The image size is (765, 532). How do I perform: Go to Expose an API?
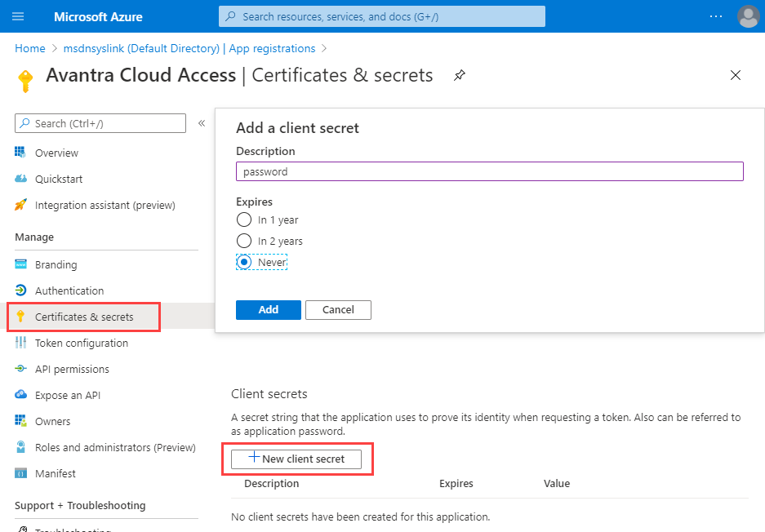[68, 395]
